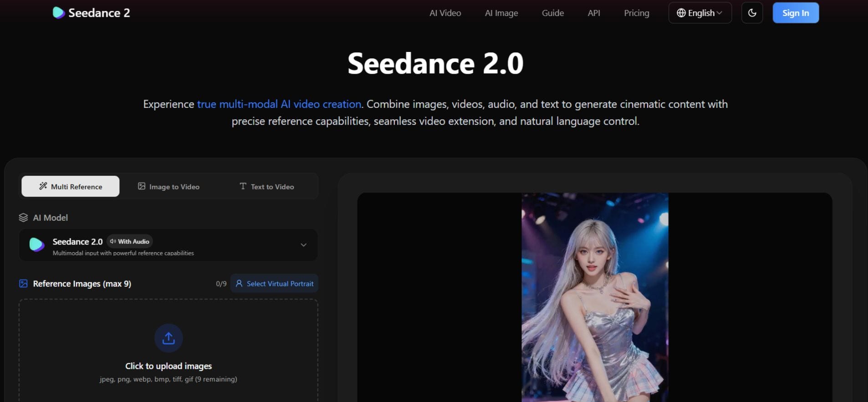Toggle dark mode with the moon icon
Viewport: 868px width, 402px height.
(752, 13)
